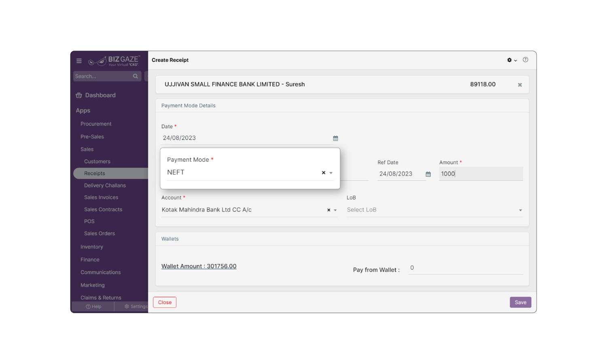Open Sales Orders

[x=100, y=233]
